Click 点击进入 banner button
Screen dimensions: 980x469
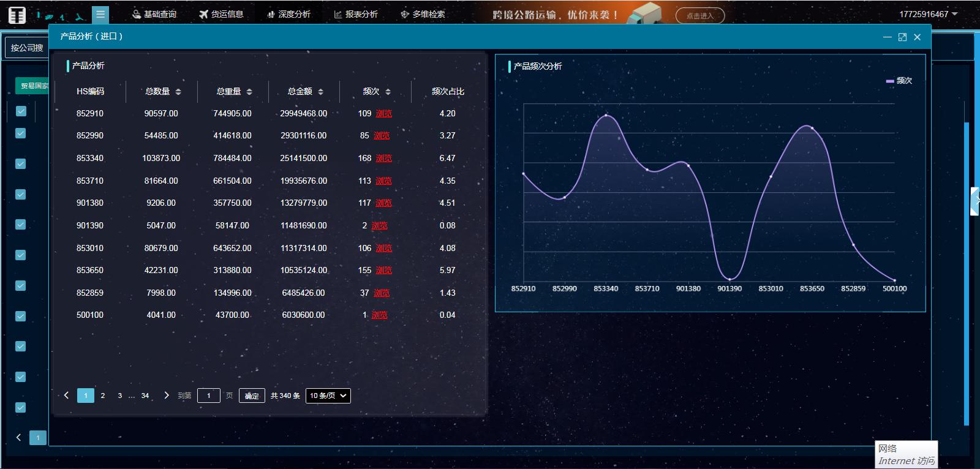pos(700,15)
